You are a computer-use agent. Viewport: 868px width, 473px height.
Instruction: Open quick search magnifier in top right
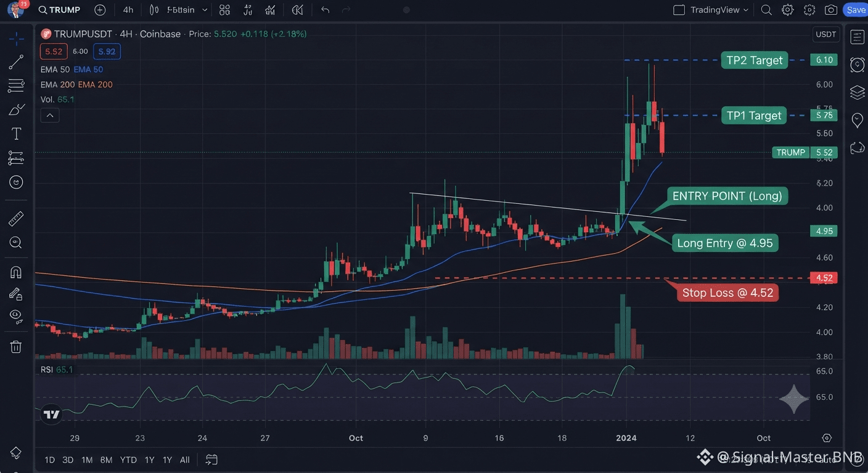click(x=766, y=10)
